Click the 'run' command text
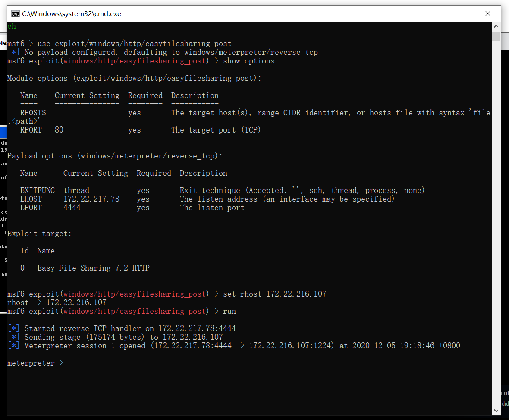 pos(229,311)
